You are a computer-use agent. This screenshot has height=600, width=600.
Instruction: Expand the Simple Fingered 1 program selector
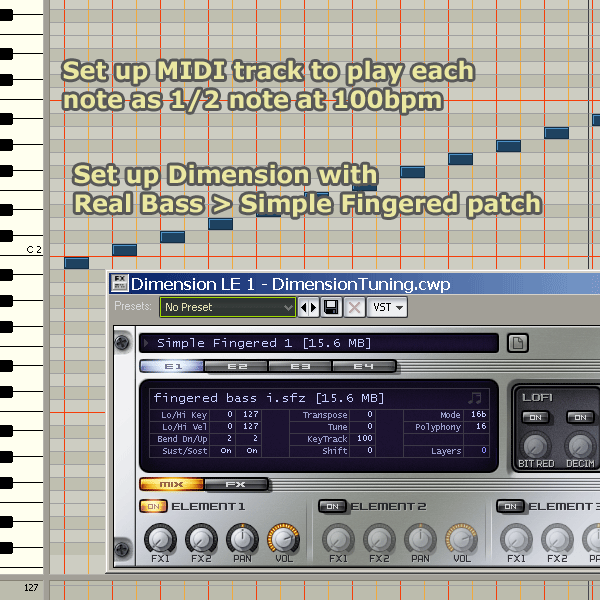(x=148, y=344)
